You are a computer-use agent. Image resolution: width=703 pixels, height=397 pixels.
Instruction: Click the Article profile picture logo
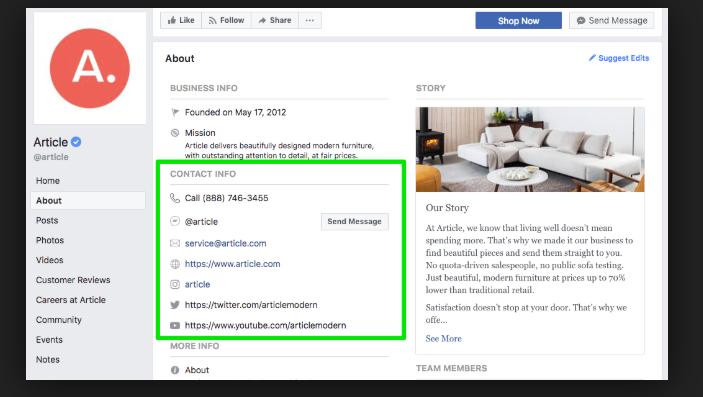90,68
